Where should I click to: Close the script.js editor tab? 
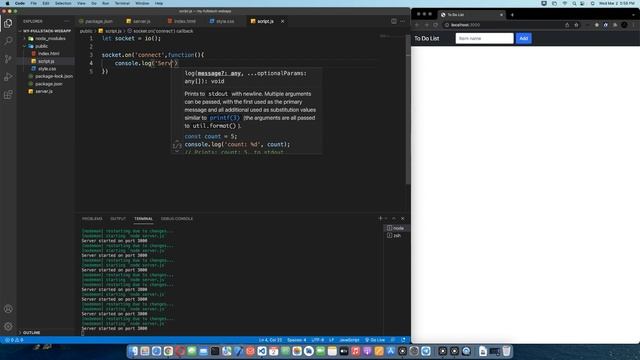[x=282, y=21]
